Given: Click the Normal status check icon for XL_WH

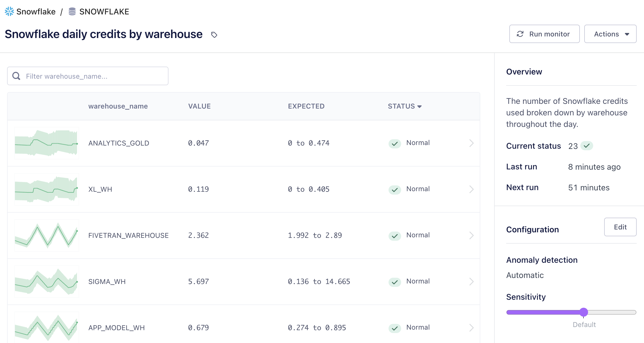Looking at the screenshot, I should (x=395, y=190).
